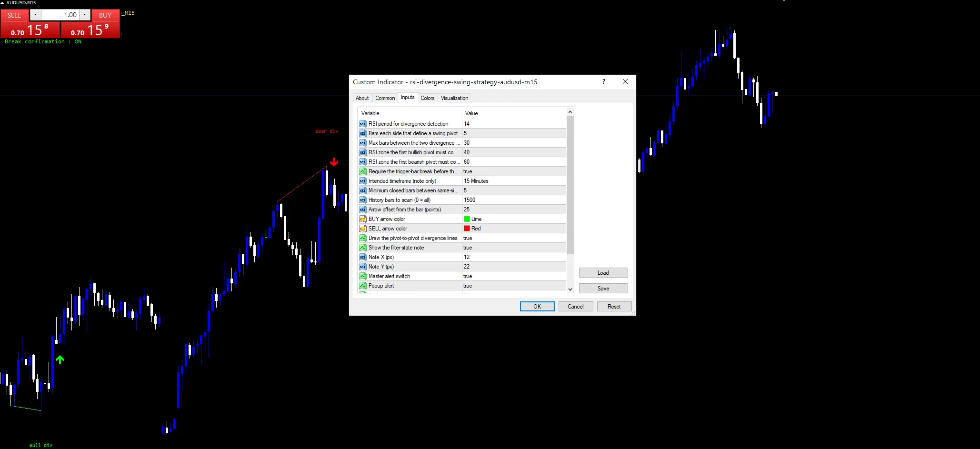The height and width of the screenshot is (449, 980).
Task: Collapse the one-click trading panel arrow
Action: [2, 3]
